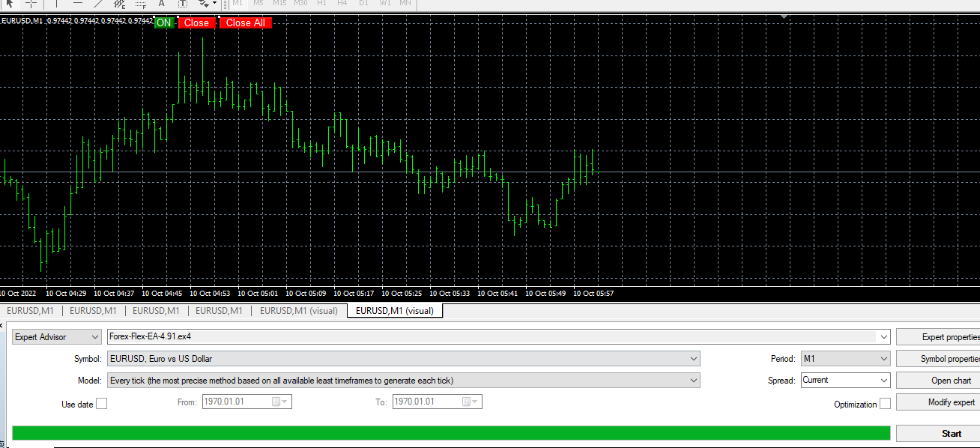Select the text tool (A icon)
980x448 pixels.
[x=161, y=4]
